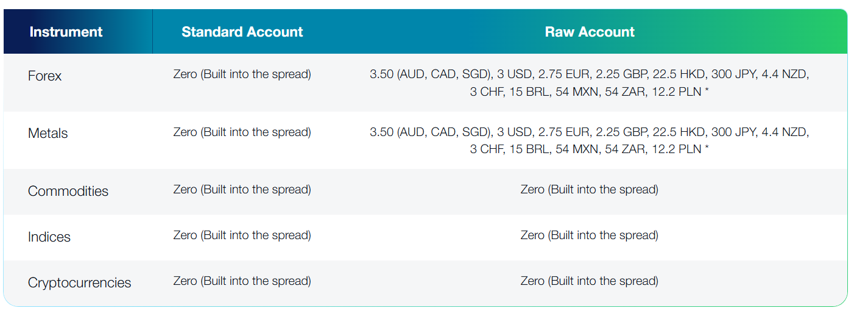Click Indices Raw Account zero commission text
The width and height of the screenshot is (868, 316).
click(x=589, y=235)
